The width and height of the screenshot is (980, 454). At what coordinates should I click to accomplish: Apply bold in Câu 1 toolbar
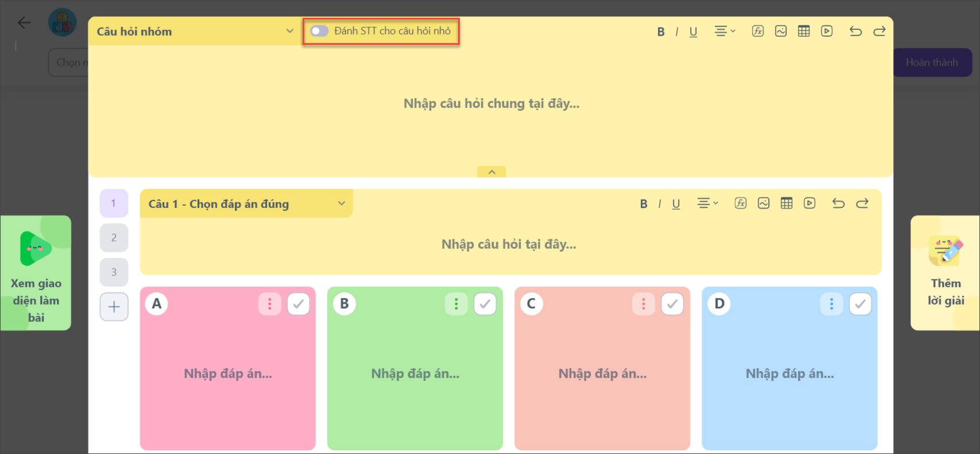pos(644,203)
